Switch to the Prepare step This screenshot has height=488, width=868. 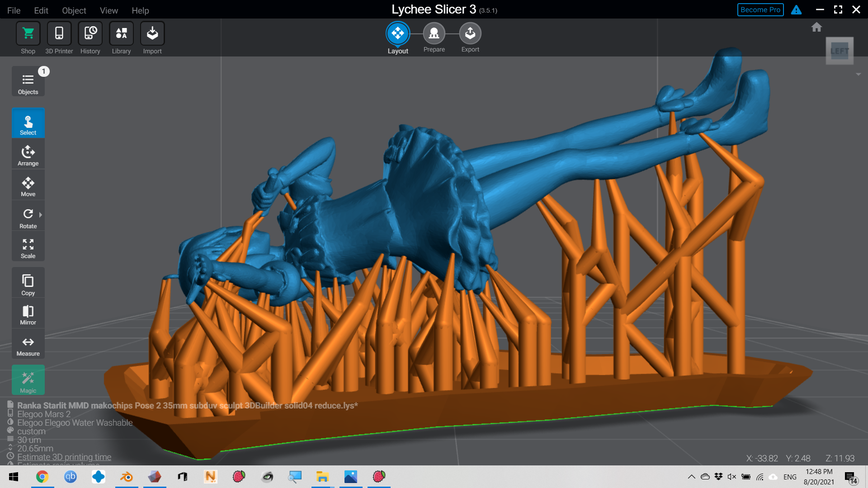click(434, 33)
